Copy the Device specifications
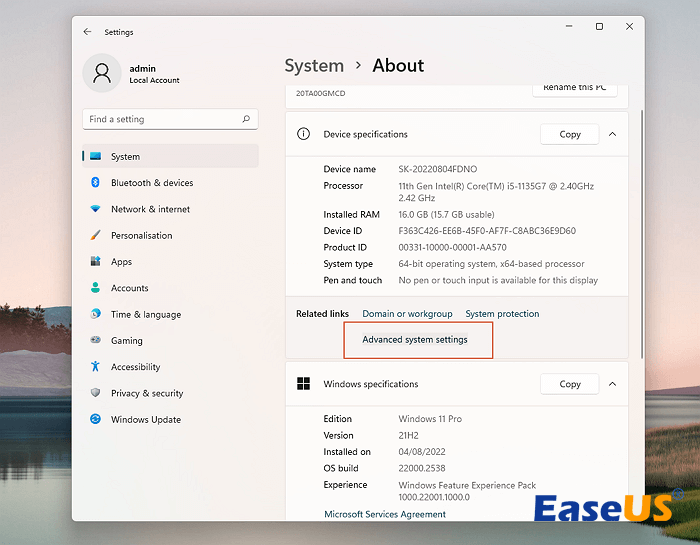 (x=569, y=134)
